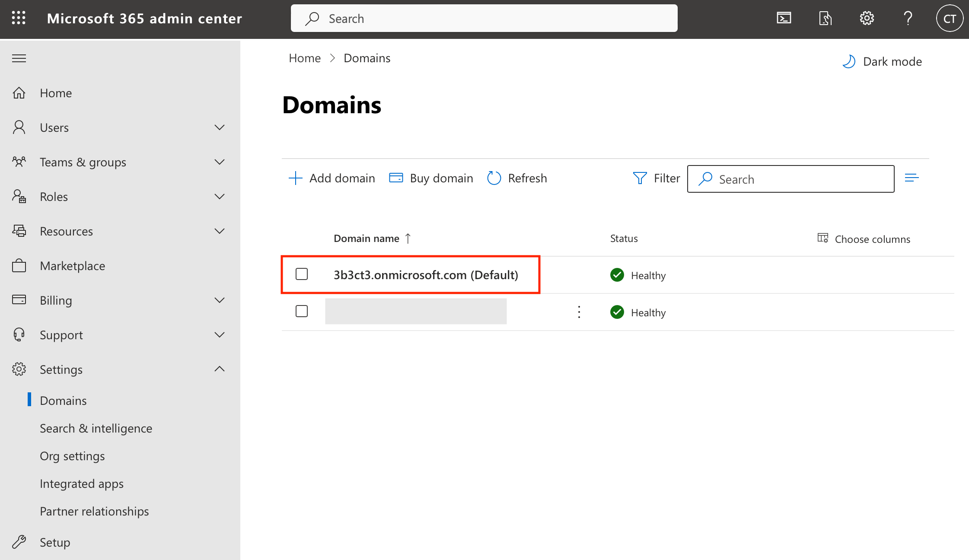Open the Marketplace menu item
The width and height of the screenshot is (969, 560).
pos(73,266)
